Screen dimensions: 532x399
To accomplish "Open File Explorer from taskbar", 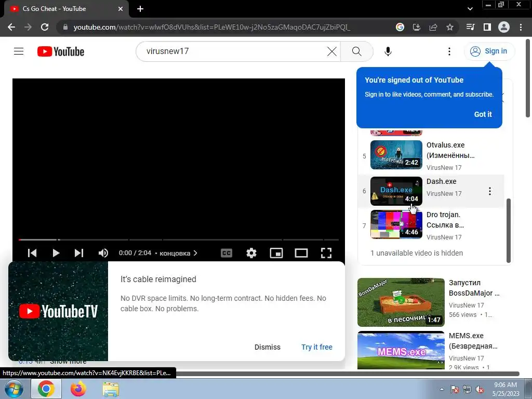I will pyautogui.click(x=111, y=389).
